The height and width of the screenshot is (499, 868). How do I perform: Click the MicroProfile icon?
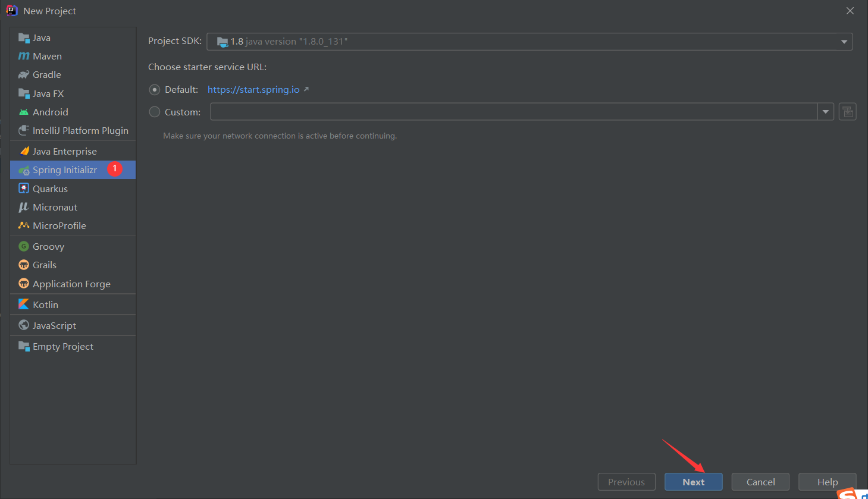[24, 225]
